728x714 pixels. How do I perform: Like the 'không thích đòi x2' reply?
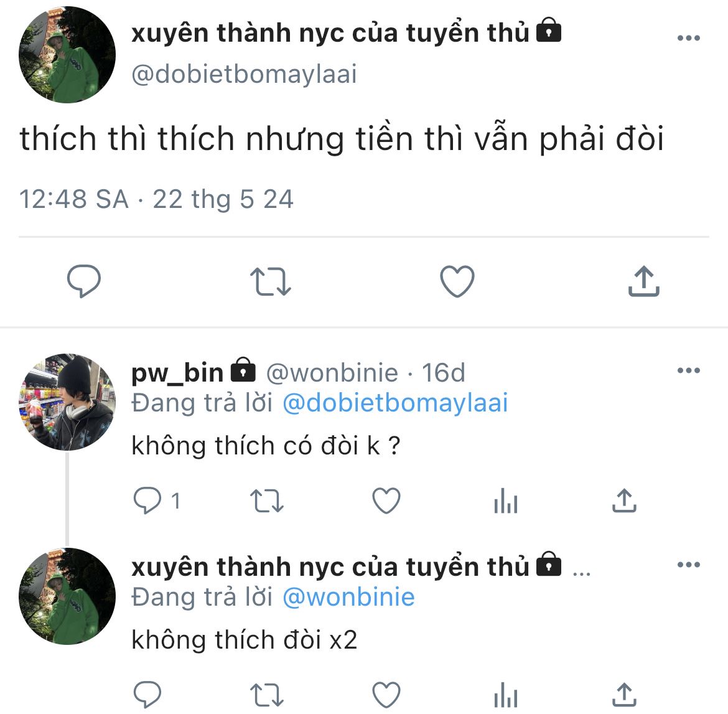pos(386,695)
